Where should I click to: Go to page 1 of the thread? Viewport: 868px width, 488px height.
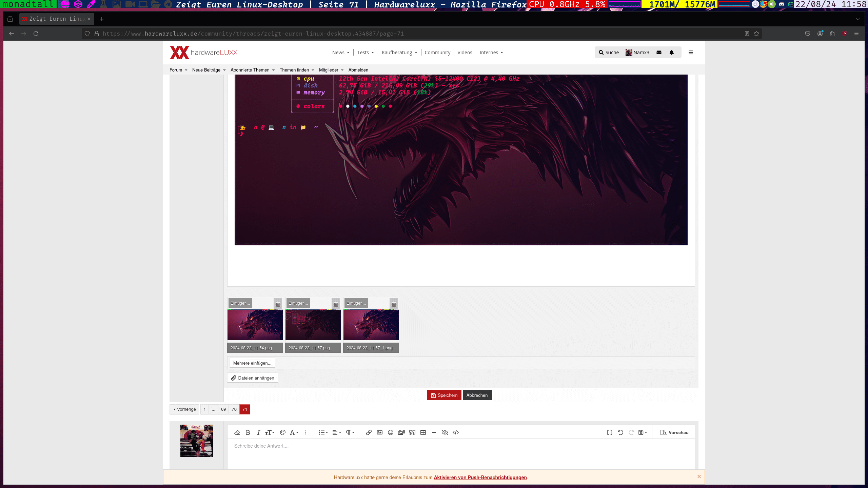204,409
